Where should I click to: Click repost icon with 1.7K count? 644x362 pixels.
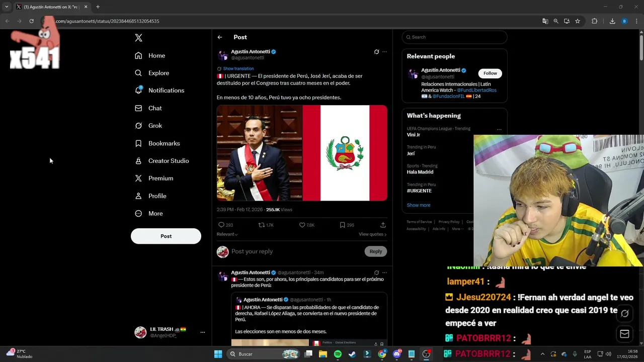[266, 225]
